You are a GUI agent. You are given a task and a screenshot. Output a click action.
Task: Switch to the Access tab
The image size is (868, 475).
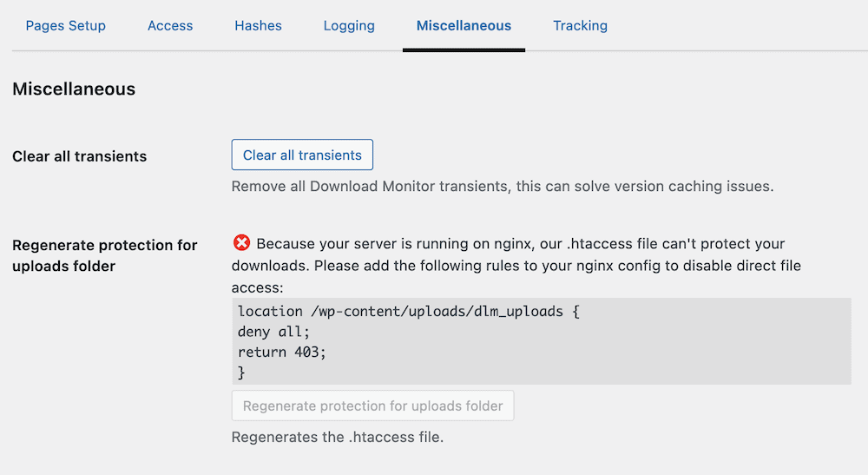170,26
